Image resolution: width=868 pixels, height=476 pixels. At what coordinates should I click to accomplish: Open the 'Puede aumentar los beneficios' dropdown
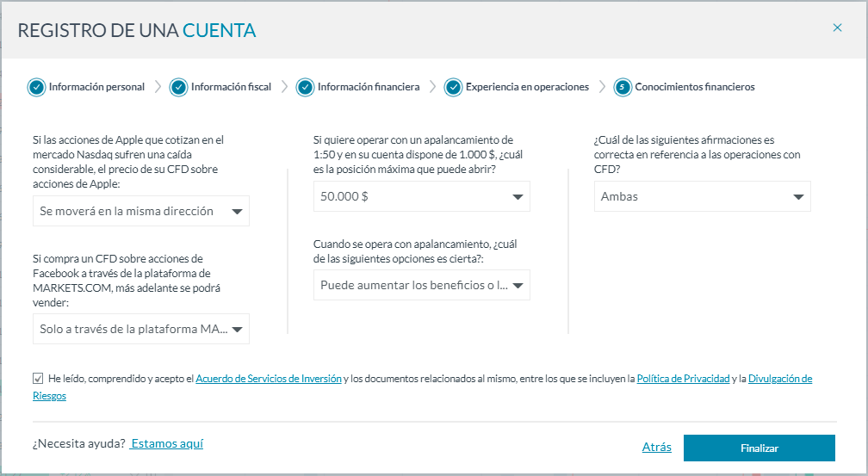(x=422, y=285)
